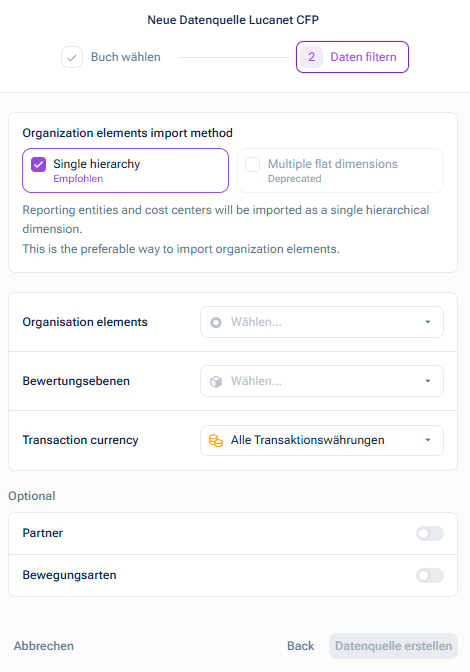Viewport: 470px width, 672px height.
Task: Click the Transaction currency label
Action: pyautogui.click(x=81, y=440)
